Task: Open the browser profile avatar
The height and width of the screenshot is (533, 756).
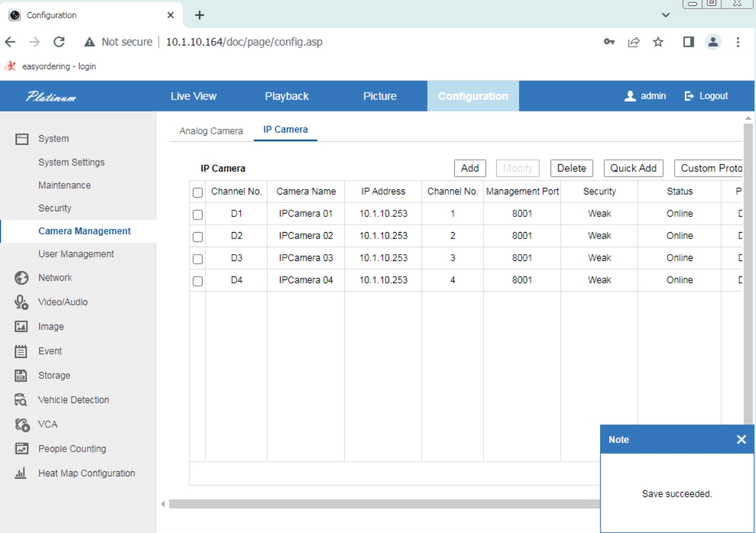Action: 713,42
